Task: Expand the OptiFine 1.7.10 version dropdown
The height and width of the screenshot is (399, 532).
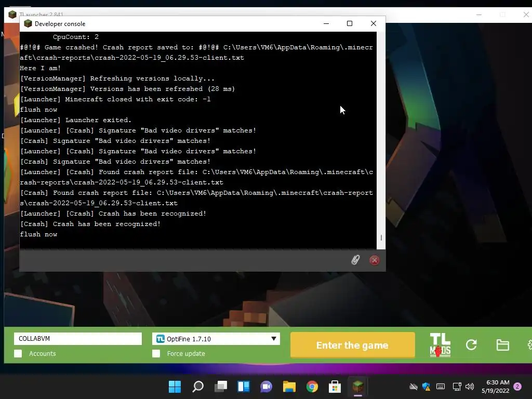Action: click(x=273, y=339)
